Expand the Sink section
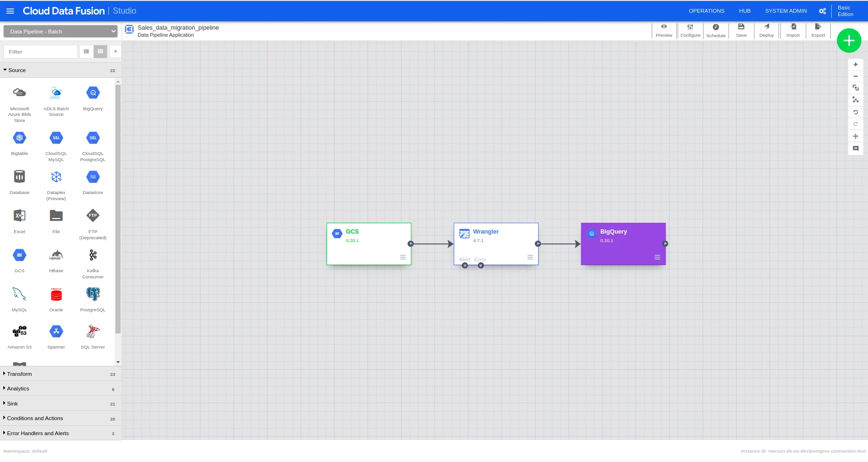This screenshot has width=868, height=462. (x=60, y=404)
